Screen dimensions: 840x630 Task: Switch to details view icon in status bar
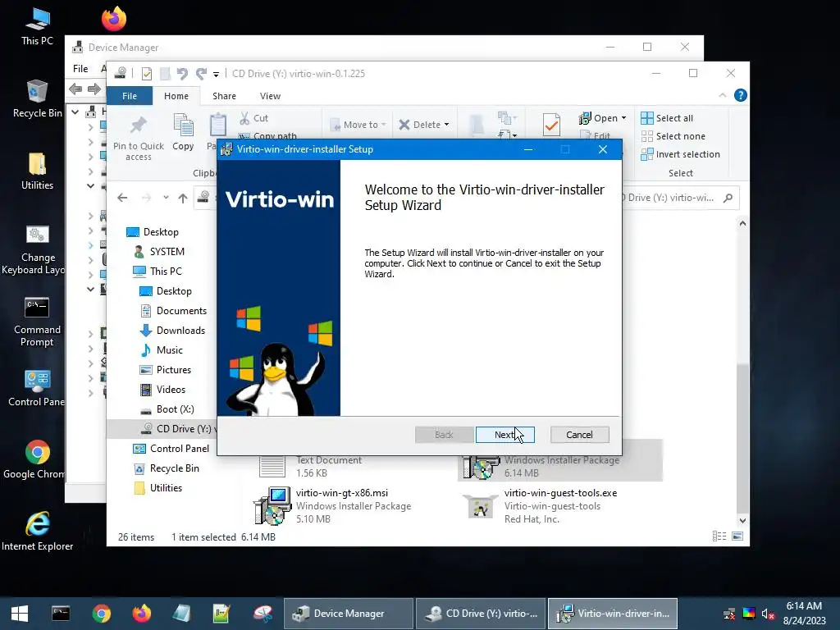pyautogui.click(x=719, y=536)
